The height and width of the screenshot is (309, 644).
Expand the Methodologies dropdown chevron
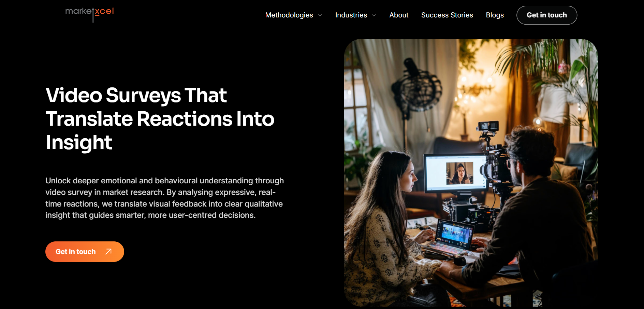pyautogui.click(x=320, y=15)
